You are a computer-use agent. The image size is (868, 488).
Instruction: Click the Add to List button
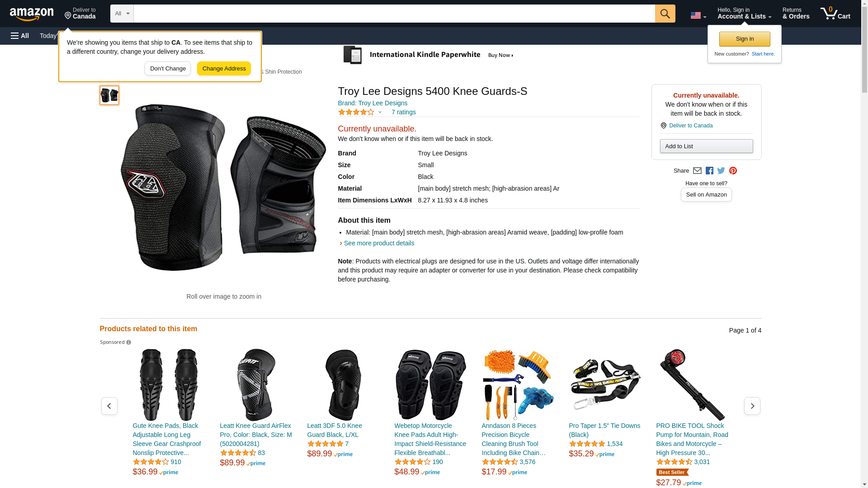706,146
